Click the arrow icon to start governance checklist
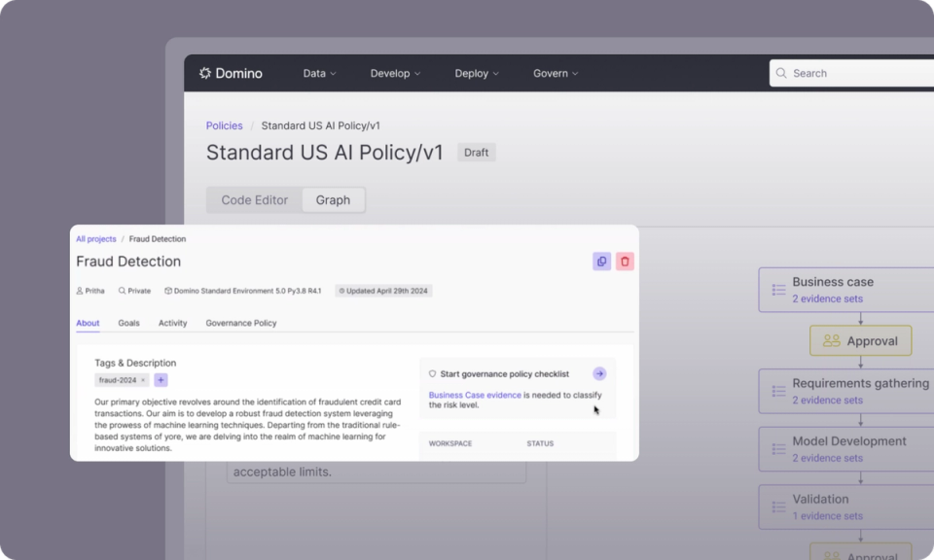 pos(599,373)
